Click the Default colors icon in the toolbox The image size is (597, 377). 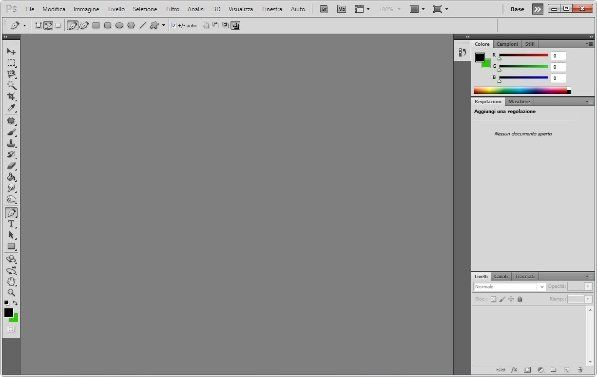pos(6,303)
